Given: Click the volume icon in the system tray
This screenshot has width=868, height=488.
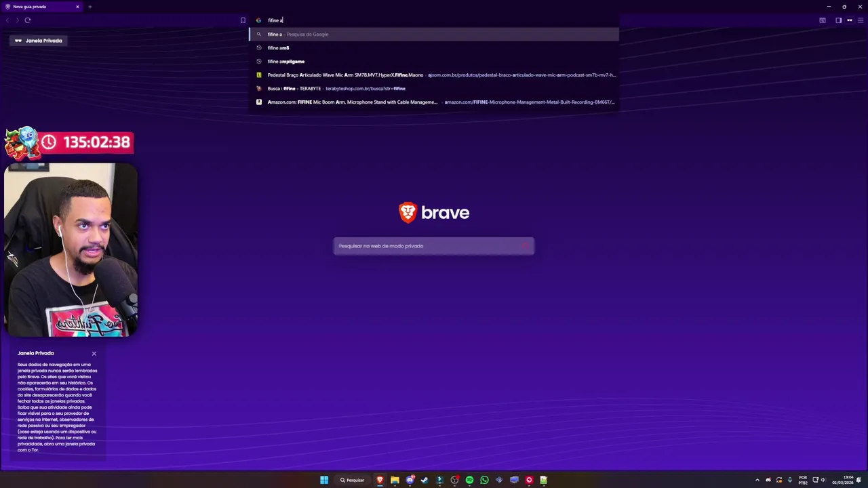Looking at the screenshot, I should [823, 480].
